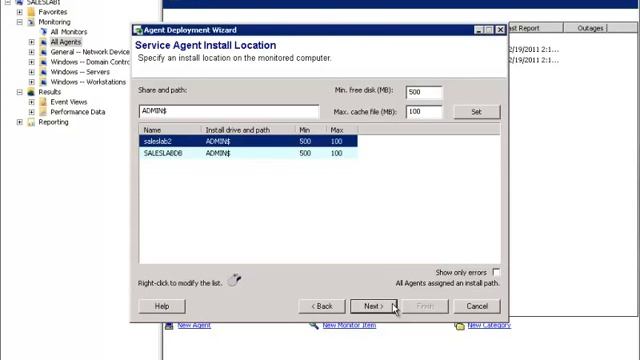Screen dimensions: 640x360
Task: Click the Monitoring node icon
Action: (31, 22)
